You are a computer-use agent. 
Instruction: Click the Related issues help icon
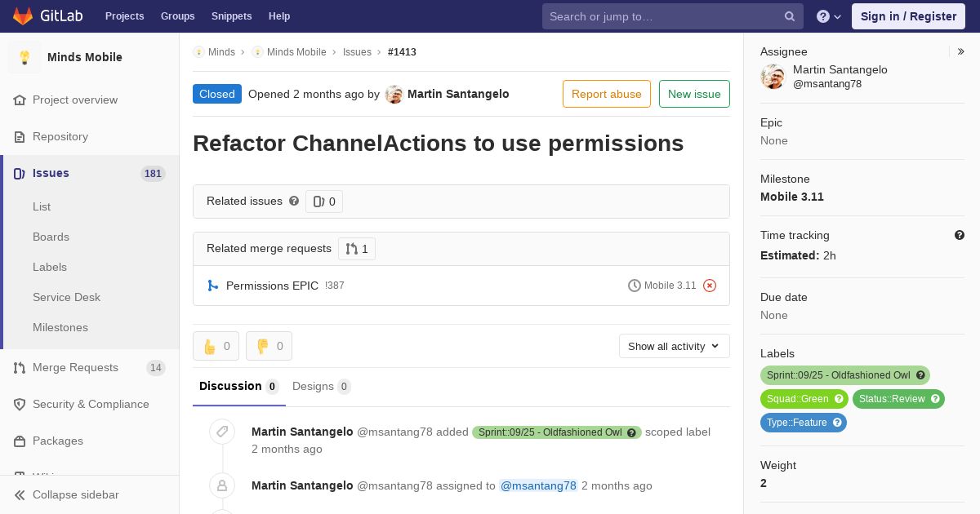click(x=294, y=201)
